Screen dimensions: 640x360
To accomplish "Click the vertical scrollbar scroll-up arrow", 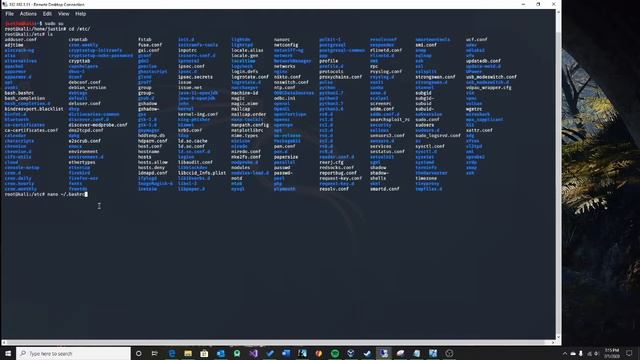I will click(558, 12).
